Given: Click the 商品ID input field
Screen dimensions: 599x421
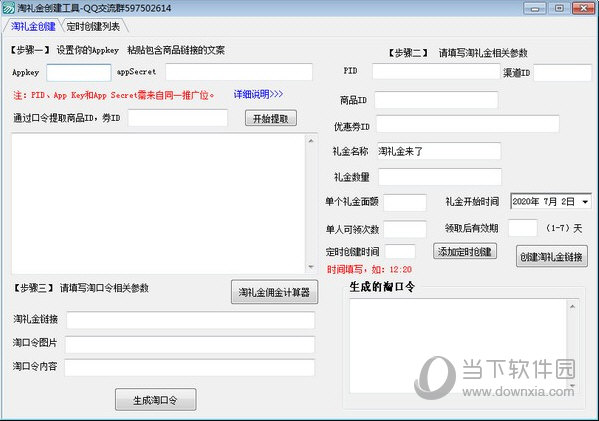Looking at the screenshot, I should coord(436,100).
